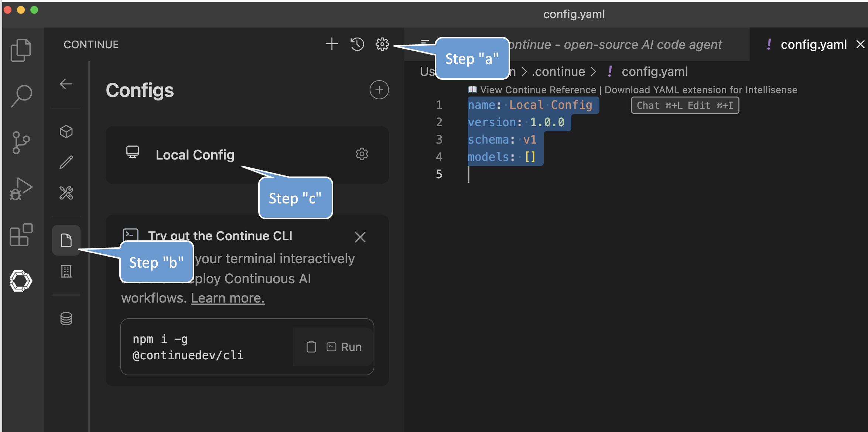The image size is (868, 432).
Task: Select the Continue icon in the activity bar
Action: click(21, 281)
